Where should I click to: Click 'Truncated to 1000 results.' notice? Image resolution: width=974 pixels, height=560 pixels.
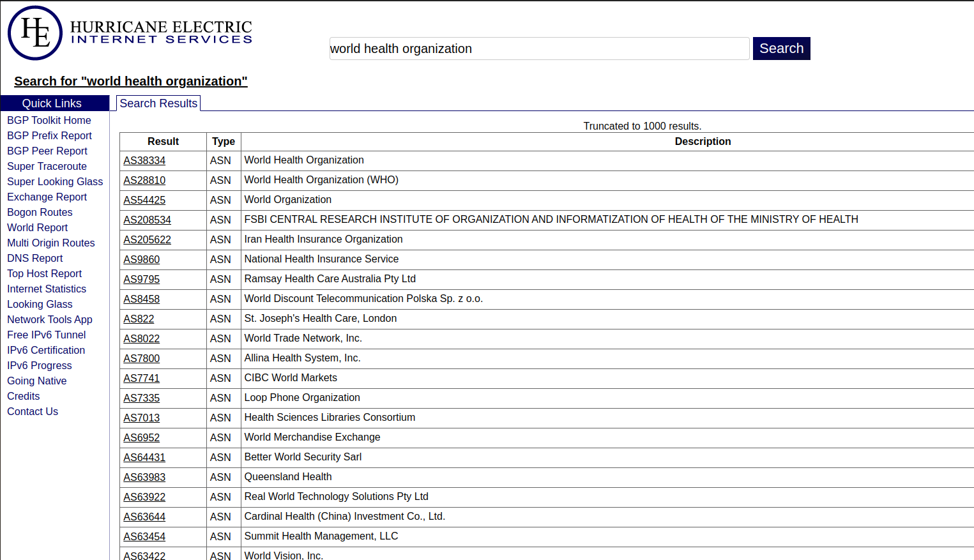[x=643, y=126]
